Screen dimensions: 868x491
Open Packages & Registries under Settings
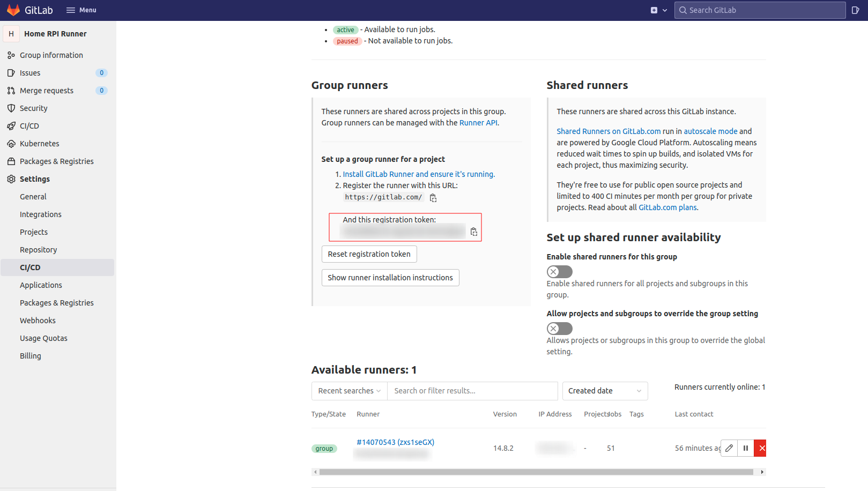coord(57,303)
